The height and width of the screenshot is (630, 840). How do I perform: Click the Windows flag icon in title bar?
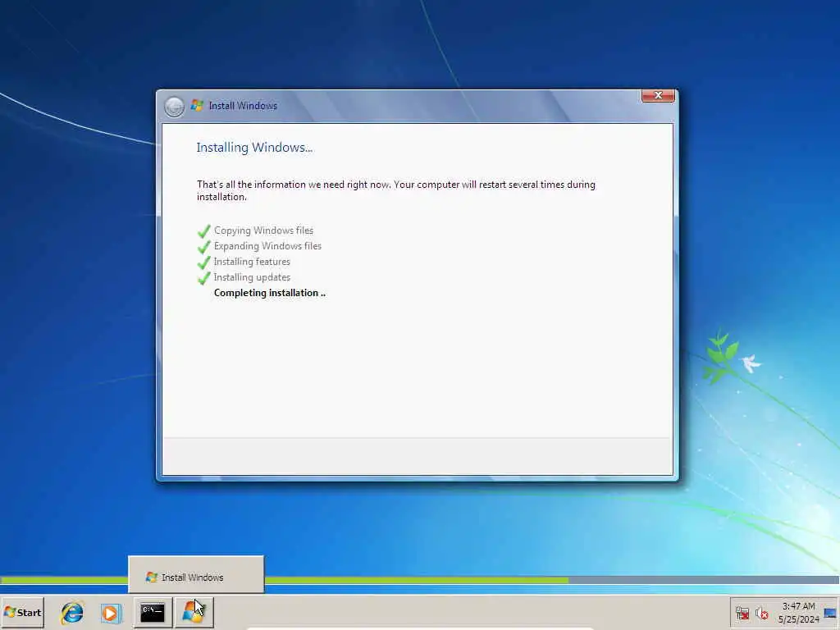point(197,106)
